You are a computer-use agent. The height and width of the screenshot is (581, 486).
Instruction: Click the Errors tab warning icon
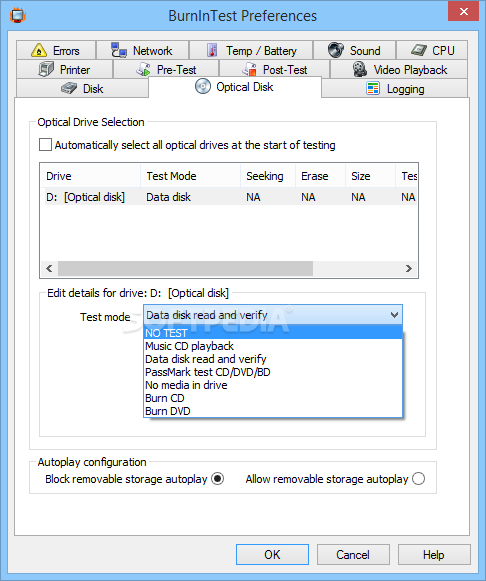tap(39, 50)
